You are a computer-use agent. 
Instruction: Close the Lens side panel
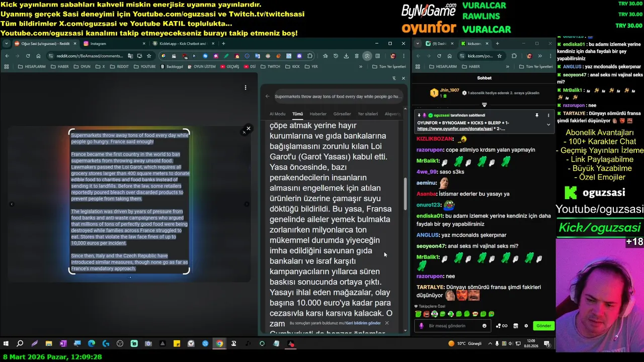403,78
